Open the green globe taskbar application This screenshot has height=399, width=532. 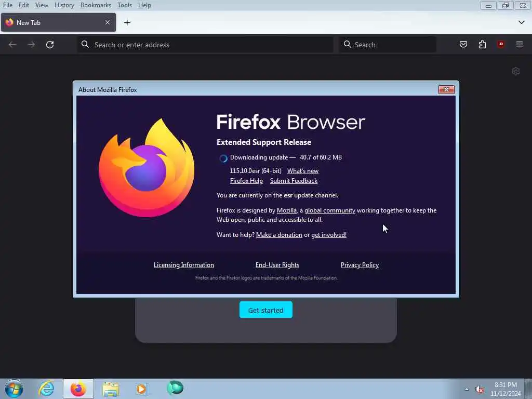[x=175, y=388]
